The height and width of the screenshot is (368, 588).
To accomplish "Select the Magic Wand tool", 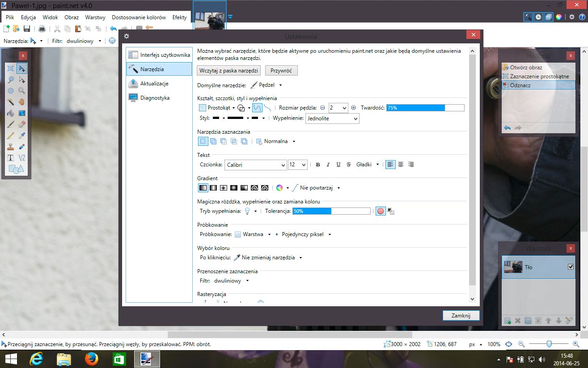I will click(x=11, y=102).
